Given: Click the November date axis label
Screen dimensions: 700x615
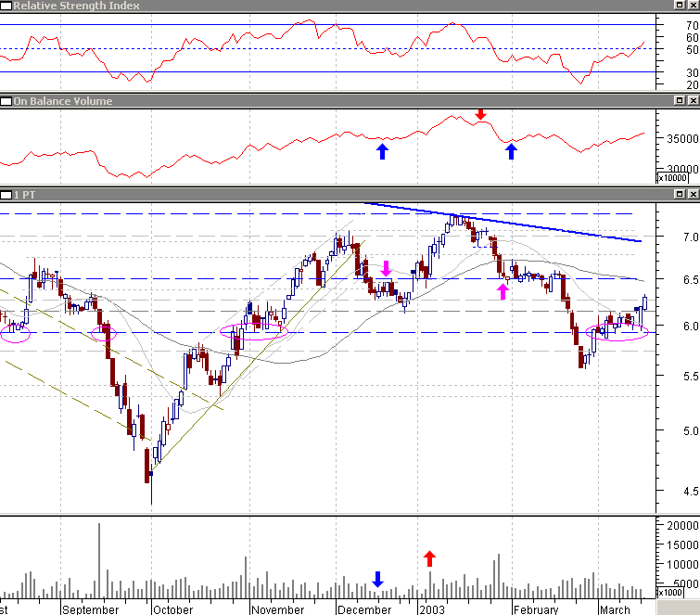Looking at the screenshot, I should 277,609.
